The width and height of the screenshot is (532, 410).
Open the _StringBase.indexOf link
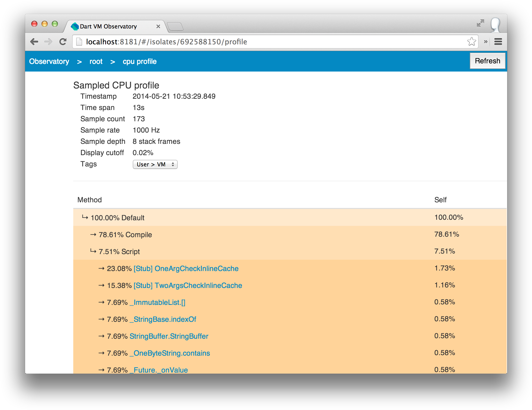click(x=163, y=319)
